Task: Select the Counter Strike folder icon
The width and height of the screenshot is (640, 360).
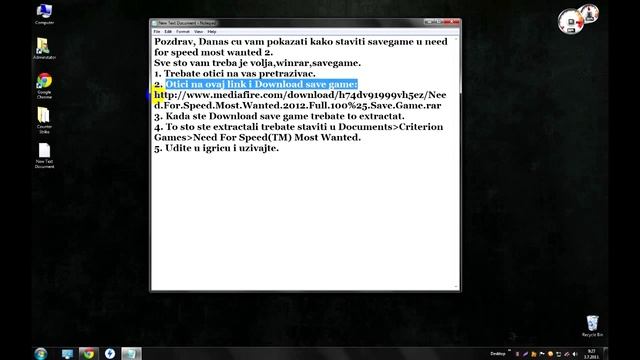Action: click(x=44, y=120)
